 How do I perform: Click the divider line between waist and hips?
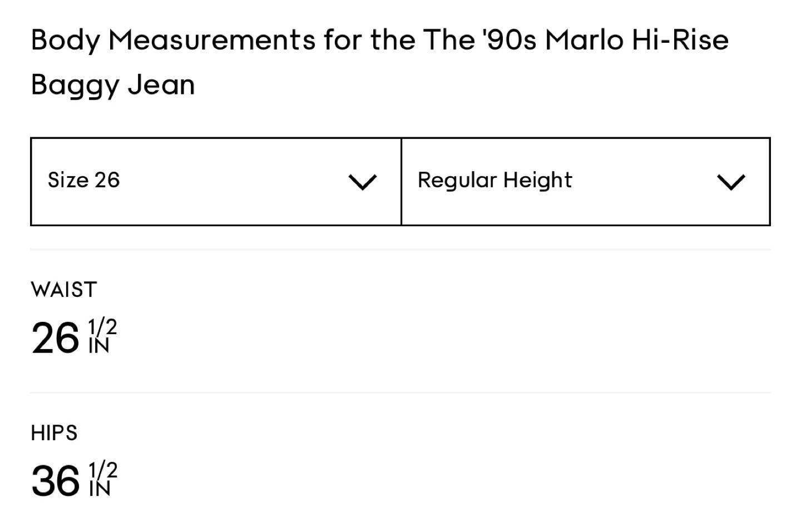[x=400, y=392]
